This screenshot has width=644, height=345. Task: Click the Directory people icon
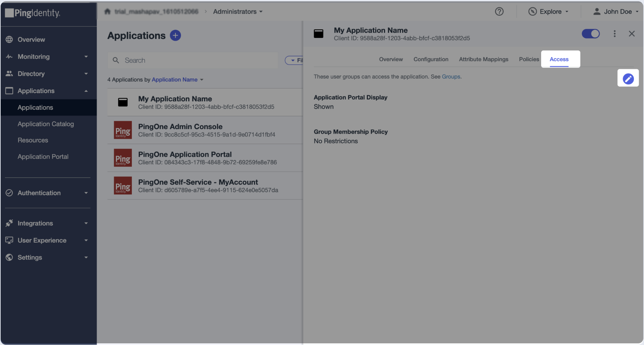pos(9,74)
